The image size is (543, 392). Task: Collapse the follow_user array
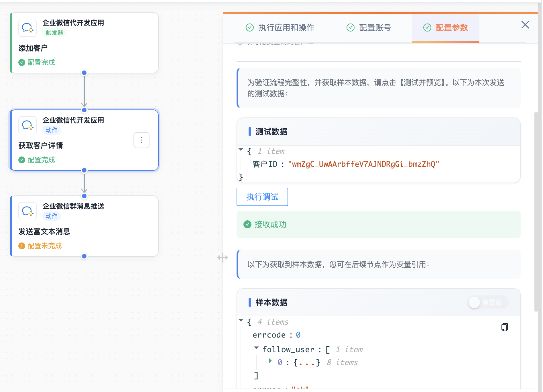[x=256, y=348]
